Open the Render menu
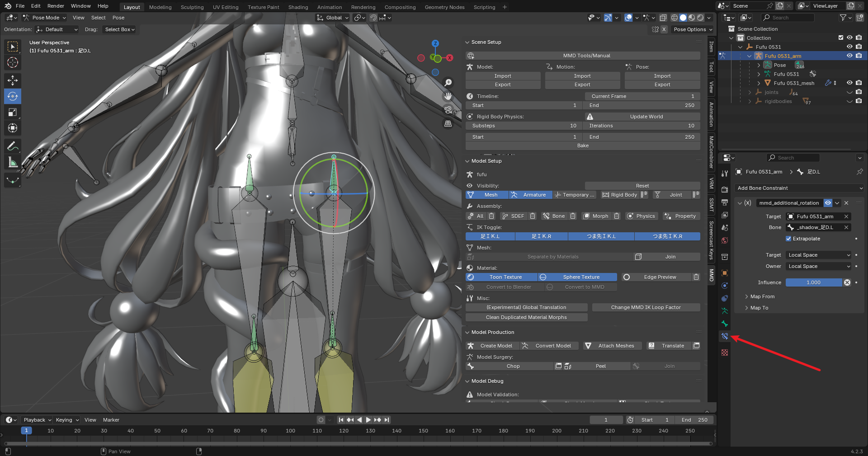The image size is (868, 456). (56, 6)
